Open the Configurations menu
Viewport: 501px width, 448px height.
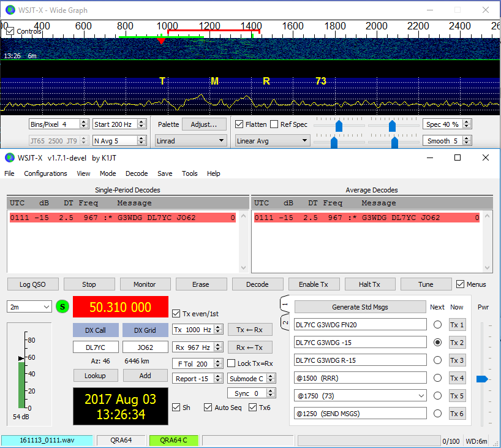(x=45, y=173)
